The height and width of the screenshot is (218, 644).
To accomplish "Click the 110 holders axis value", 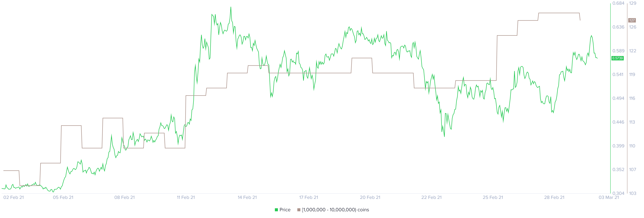I will 632,146.
